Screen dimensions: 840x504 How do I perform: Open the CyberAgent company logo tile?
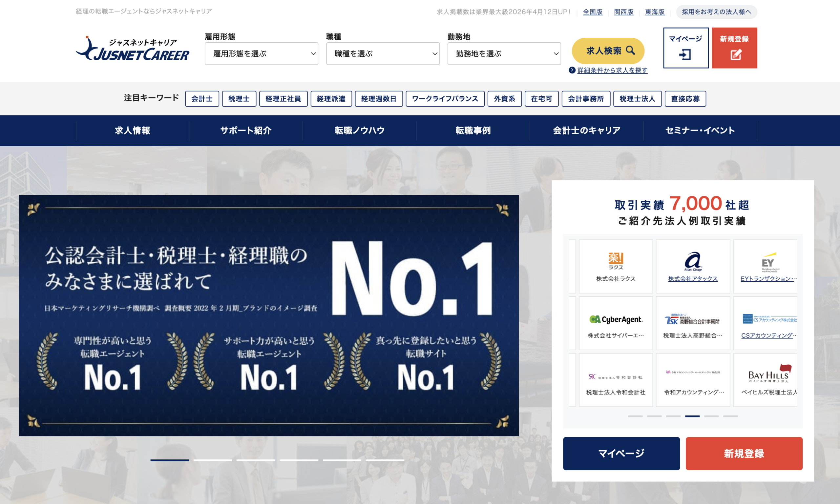(x=615, y=323)
